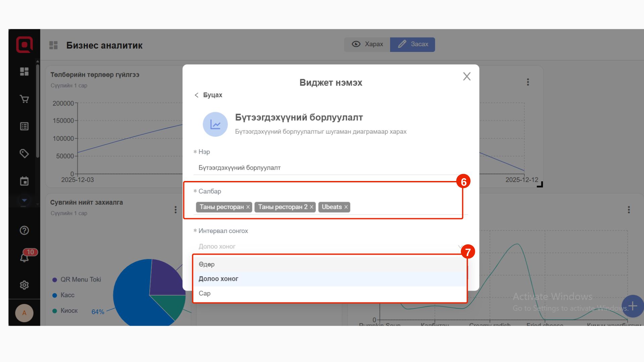Open the price tag sidebar icon
This screenshot has width=644, height=362.
[x=24, y=154]
